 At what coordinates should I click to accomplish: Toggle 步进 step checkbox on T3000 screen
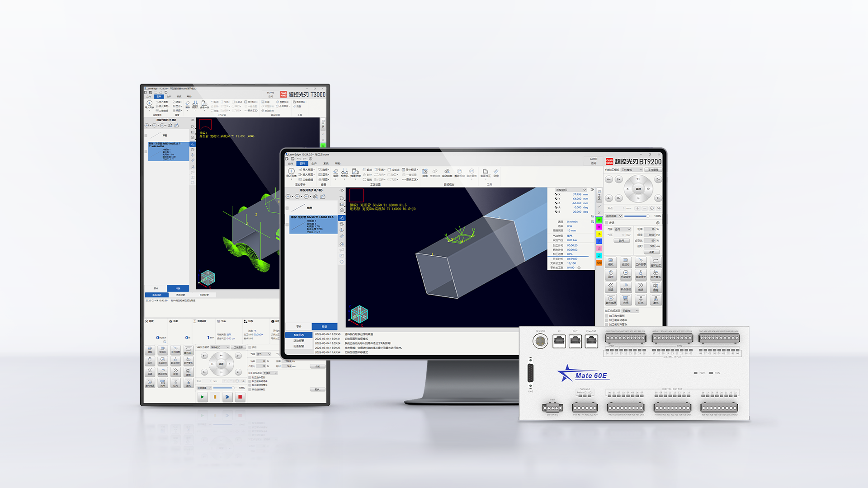250,347
